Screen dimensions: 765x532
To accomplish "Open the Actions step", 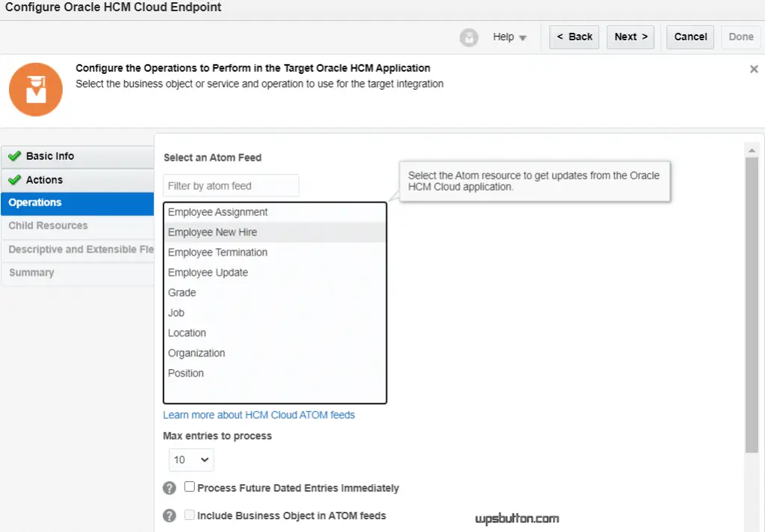I will coord(78,180).
